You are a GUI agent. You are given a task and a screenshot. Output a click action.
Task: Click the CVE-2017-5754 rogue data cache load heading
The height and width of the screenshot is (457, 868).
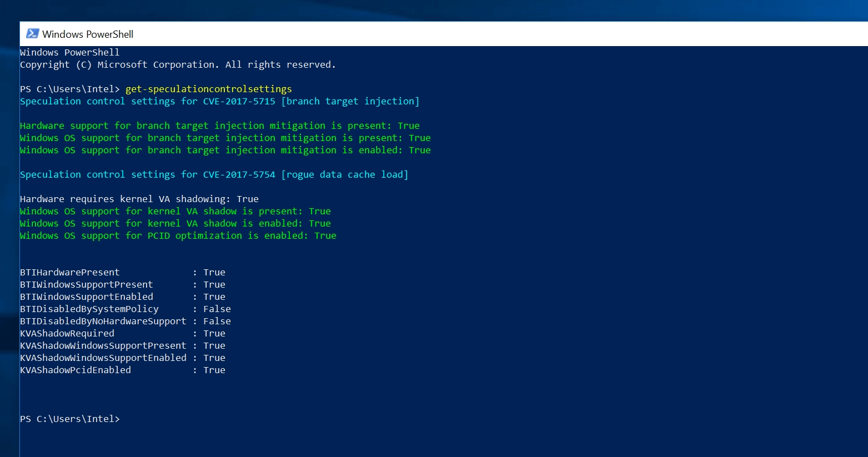(214, 175)
